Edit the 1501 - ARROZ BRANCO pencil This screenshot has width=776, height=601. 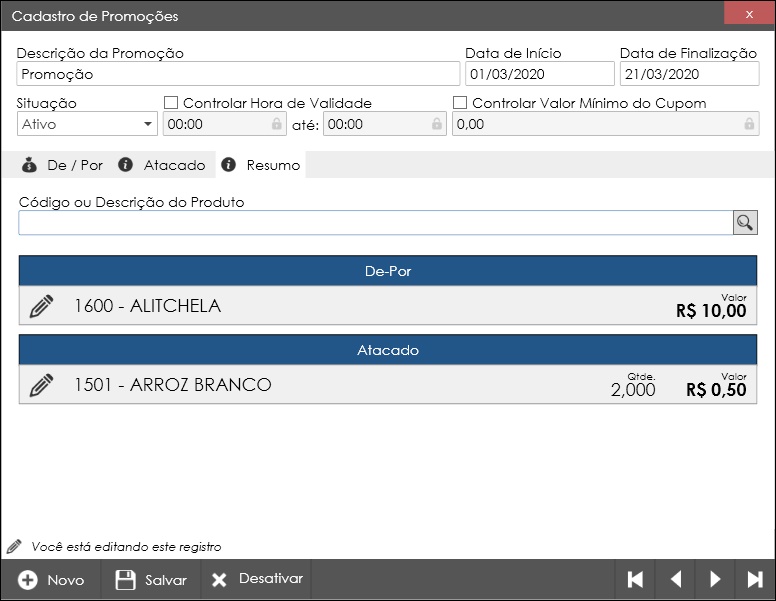click(x=42, y=385)
